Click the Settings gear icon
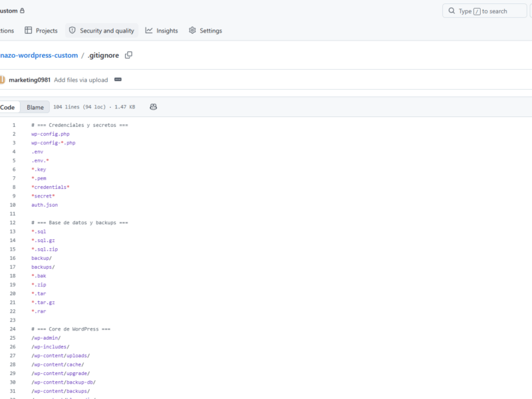The image size is (532, 399). [192, 31]
